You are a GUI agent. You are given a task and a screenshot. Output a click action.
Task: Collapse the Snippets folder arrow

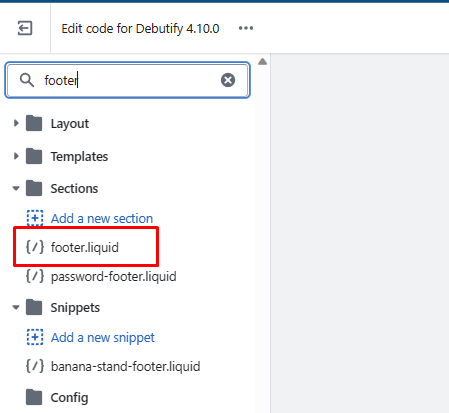(x=16, y=307)
